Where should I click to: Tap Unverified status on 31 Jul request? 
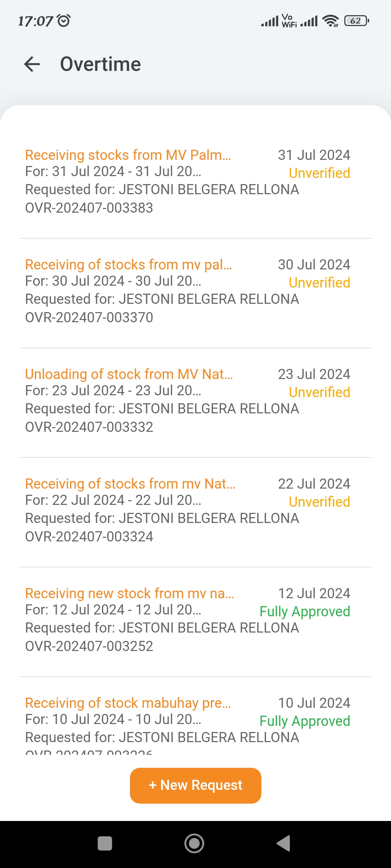[x=319, y=173]
